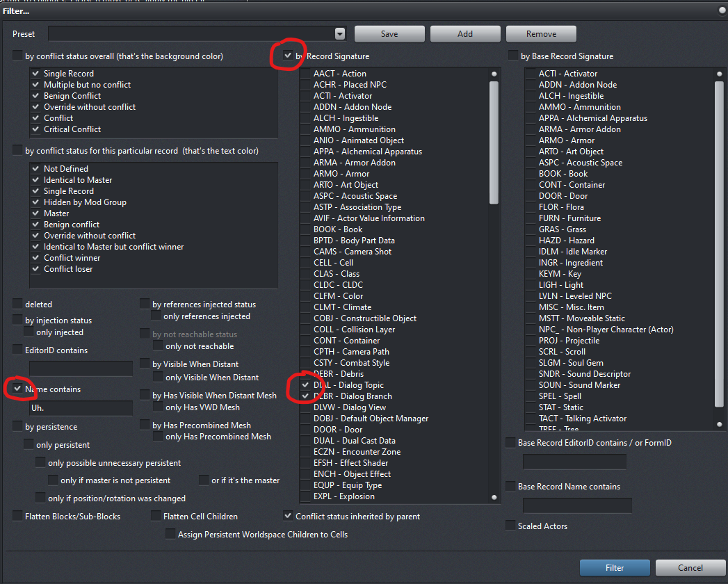
Task: Check only if master is not persistent
Action: pos(53,480)
